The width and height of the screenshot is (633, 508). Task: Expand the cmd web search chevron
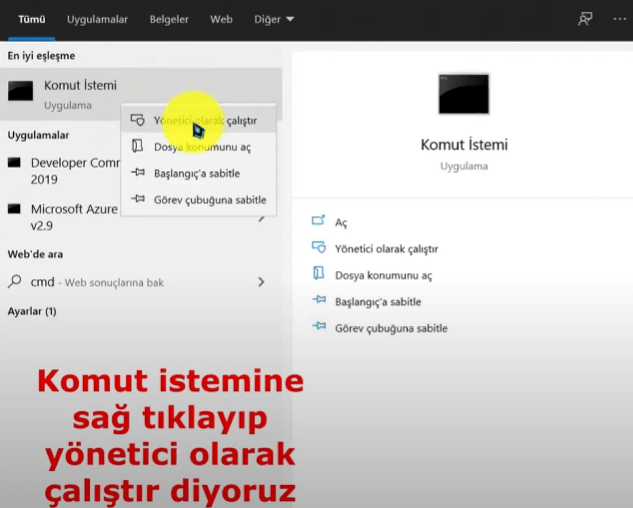[261, 282]
